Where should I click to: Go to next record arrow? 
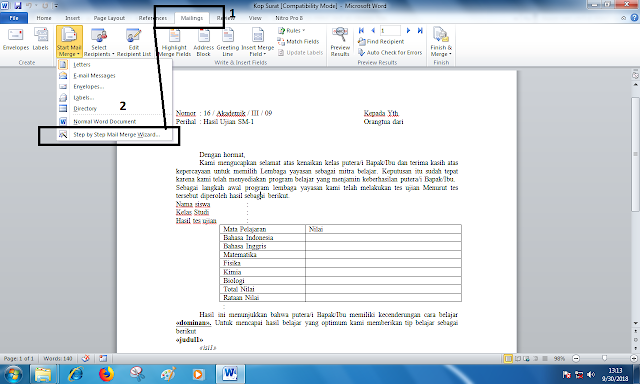pyautogui.click(x=408, y=31)
